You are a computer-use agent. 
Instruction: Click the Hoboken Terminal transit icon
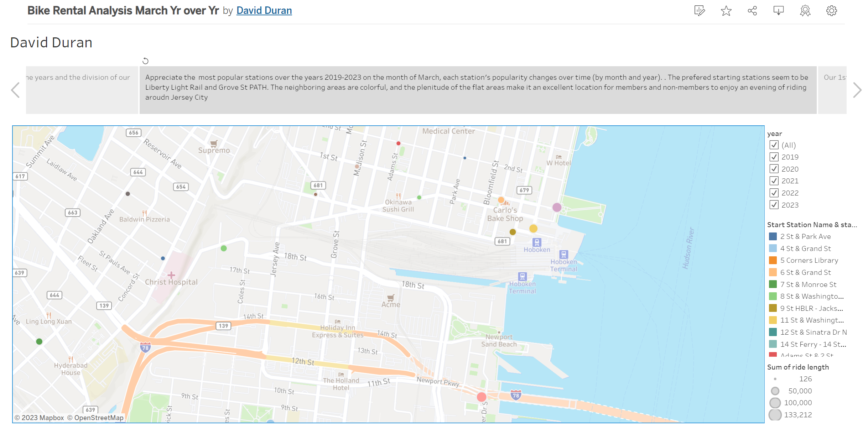click(x=563, y=255)
